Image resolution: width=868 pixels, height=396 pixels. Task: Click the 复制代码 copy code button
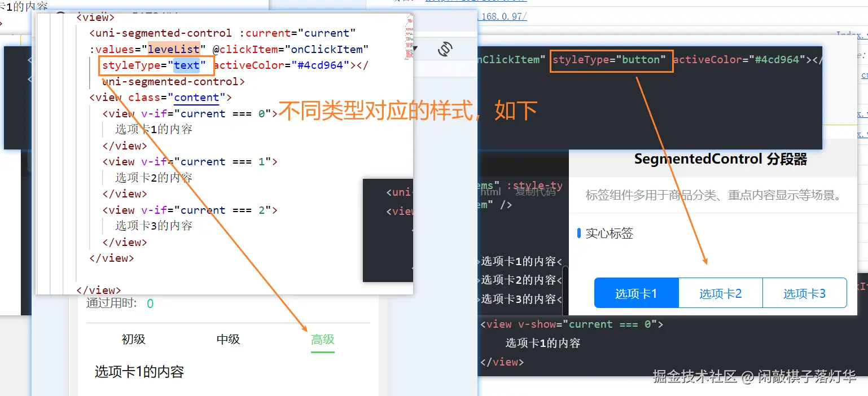click(536, 191)
